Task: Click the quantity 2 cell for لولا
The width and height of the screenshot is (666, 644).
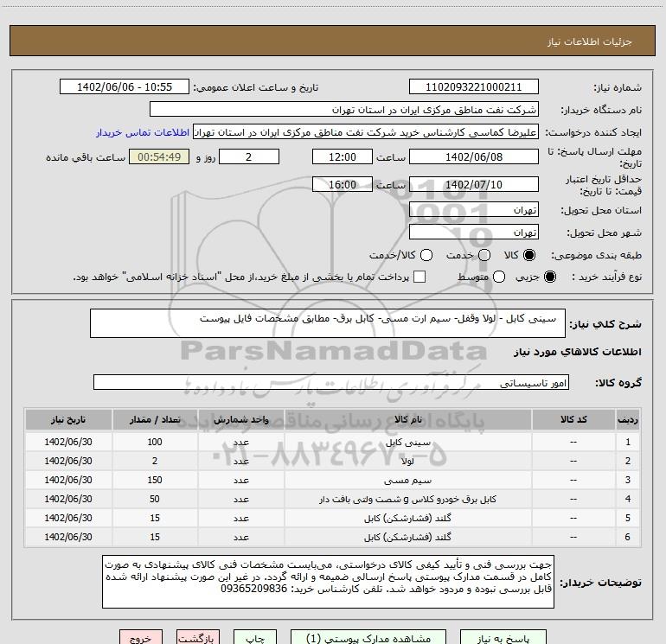Action: (x=155, y=461)
